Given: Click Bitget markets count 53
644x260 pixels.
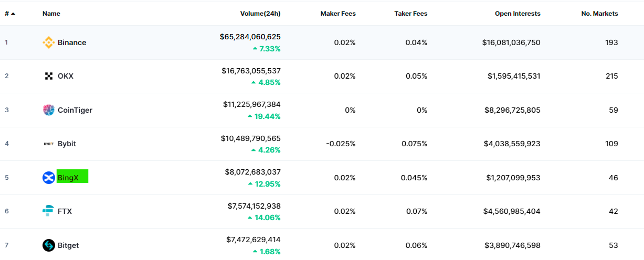Looking at the screenshot, I should click(x=614, y=245).
